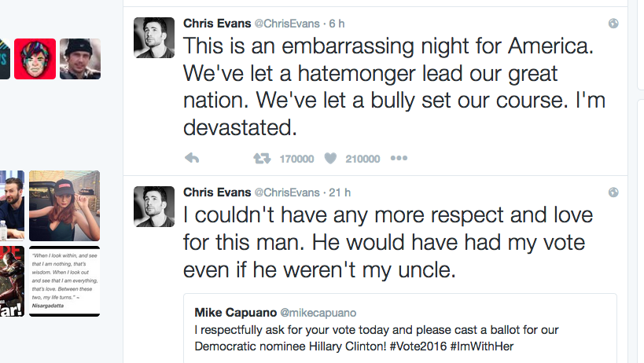The width and height of the screenshot is (644, 363).
Task: Click the globe icon on the 21 h tweet
Action: click(614, 192)
